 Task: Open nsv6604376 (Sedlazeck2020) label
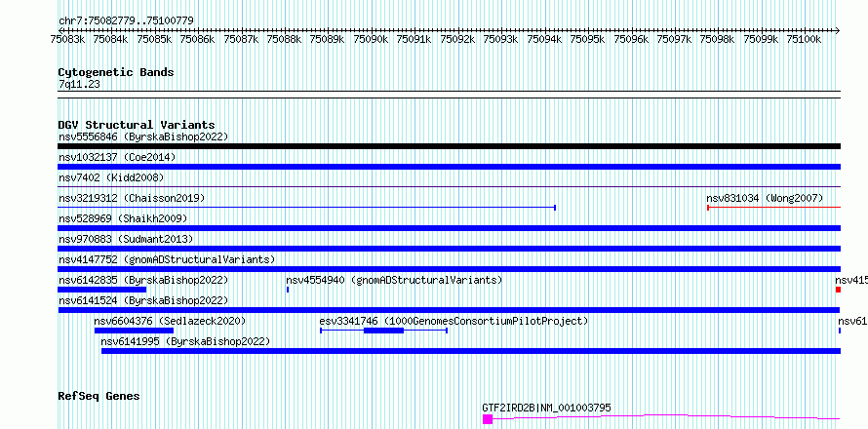(x=170, y=321)
